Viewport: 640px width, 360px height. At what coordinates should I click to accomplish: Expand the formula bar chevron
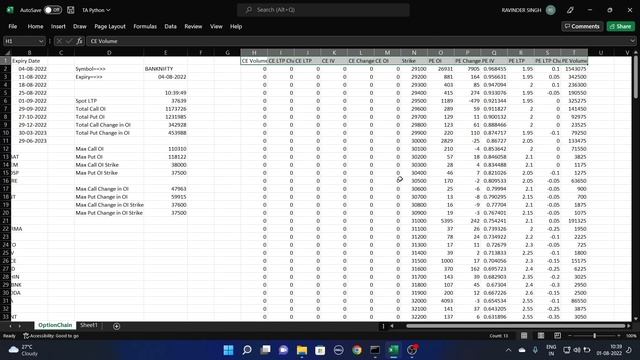[x=632, y=41]
